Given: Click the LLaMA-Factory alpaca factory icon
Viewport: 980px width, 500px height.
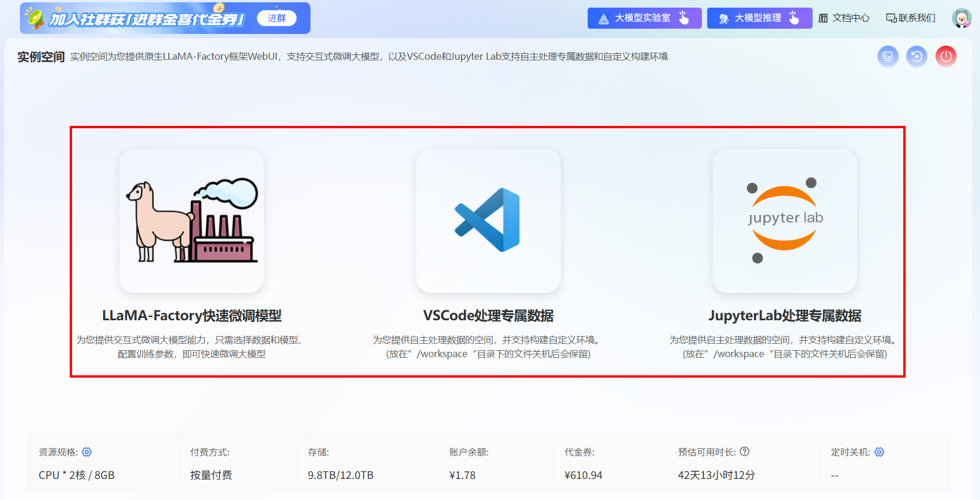Looking at the screenshot, I should pyautogui.click(x=192, y=221).
